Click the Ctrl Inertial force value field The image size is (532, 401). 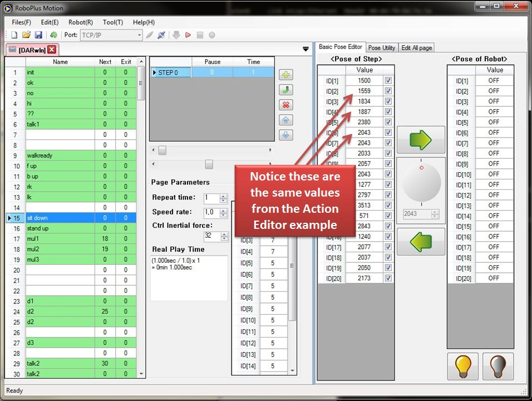point(213,236)
